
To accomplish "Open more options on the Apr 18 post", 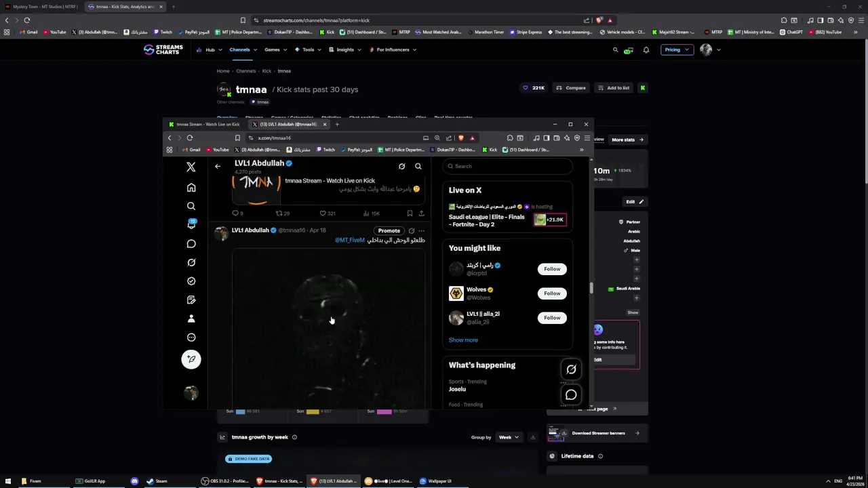I will click(421, 230).
